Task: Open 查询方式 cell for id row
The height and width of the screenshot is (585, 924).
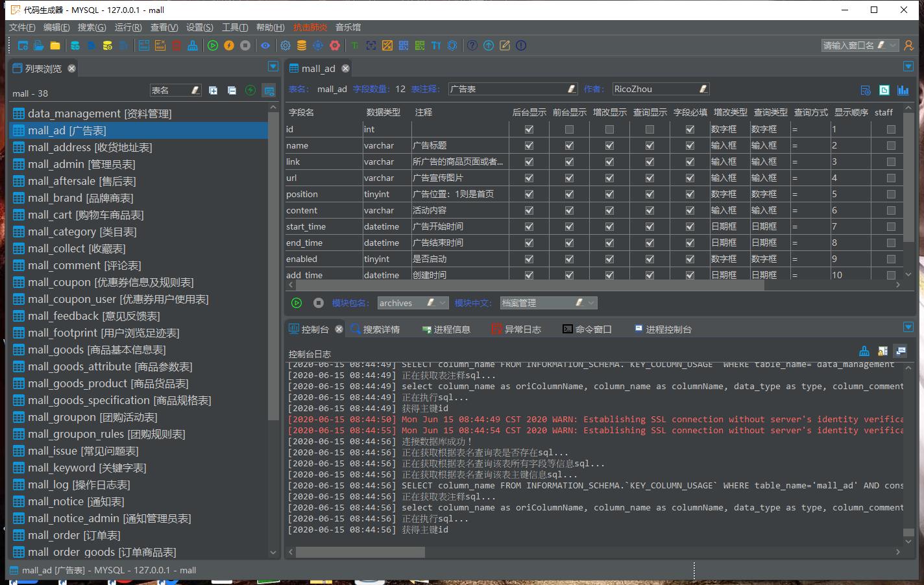Action: pos(810,129)
